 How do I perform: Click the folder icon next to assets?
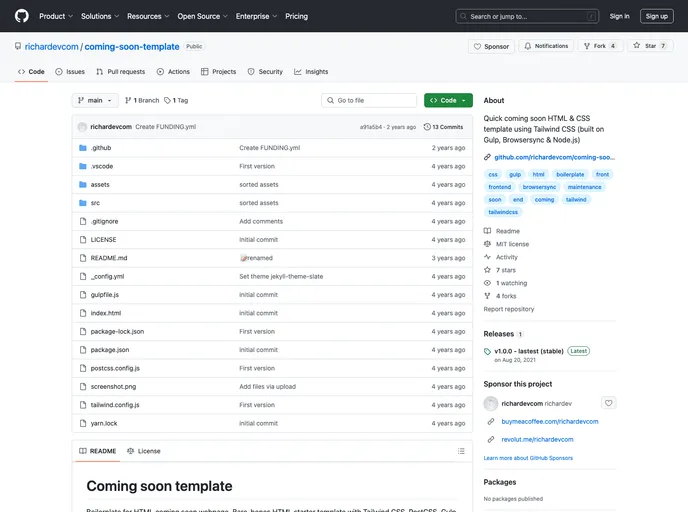pyautogui.click(x=82, y=185)
